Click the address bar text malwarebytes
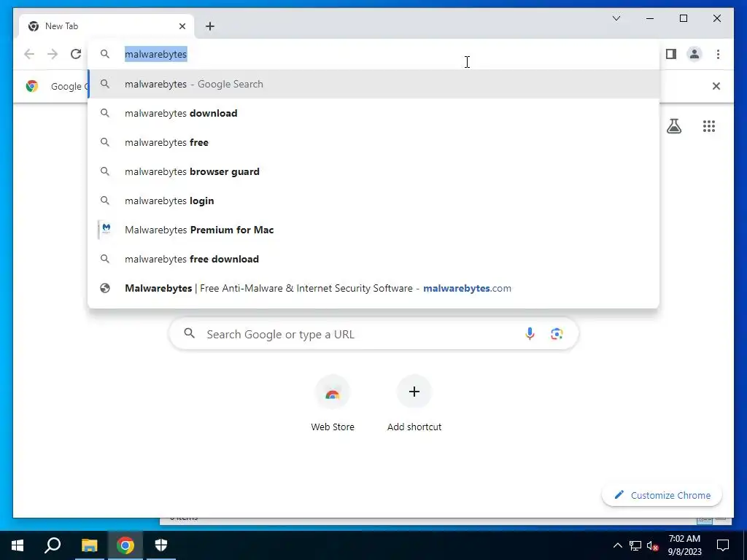This screenshot has height=560, width=747. tap(156, 54)
